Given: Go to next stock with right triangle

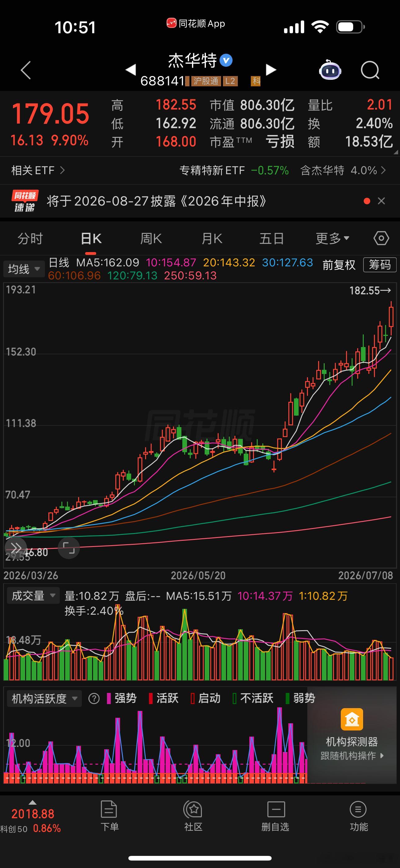Looking at the screenshot, I should pos(271,70).
